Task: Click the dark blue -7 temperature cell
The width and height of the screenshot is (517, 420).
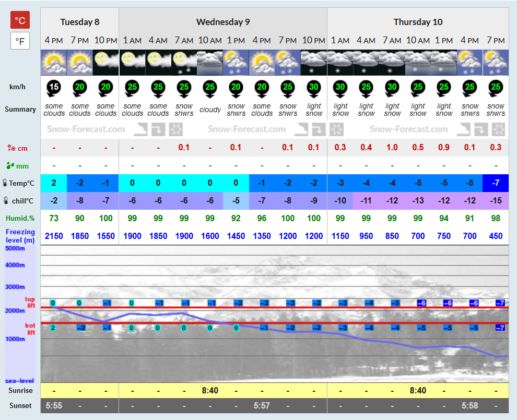Action: 496,183
